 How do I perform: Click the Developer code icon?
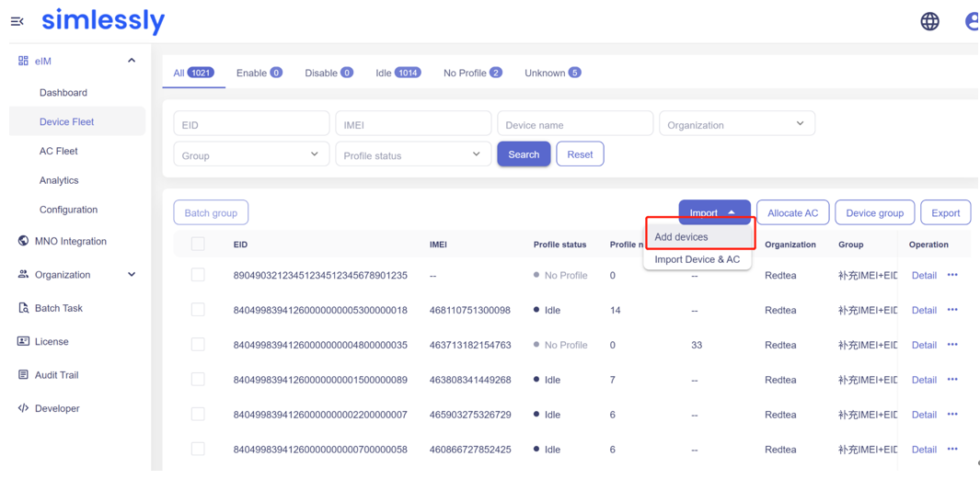pos(24,408)
